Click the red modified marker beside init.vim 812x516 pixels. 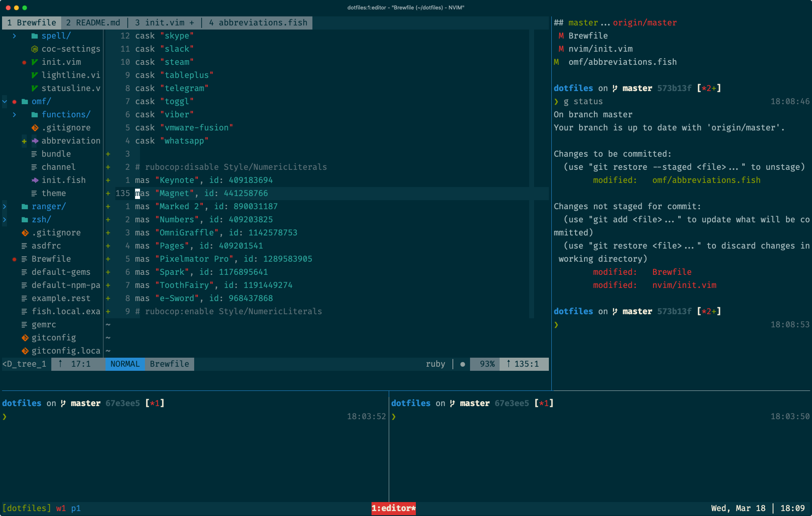tap(24, 62)
